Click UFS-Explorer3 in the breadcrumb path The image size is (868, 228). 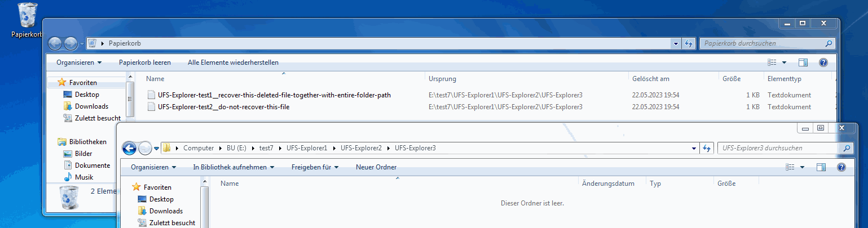point(415,148)
